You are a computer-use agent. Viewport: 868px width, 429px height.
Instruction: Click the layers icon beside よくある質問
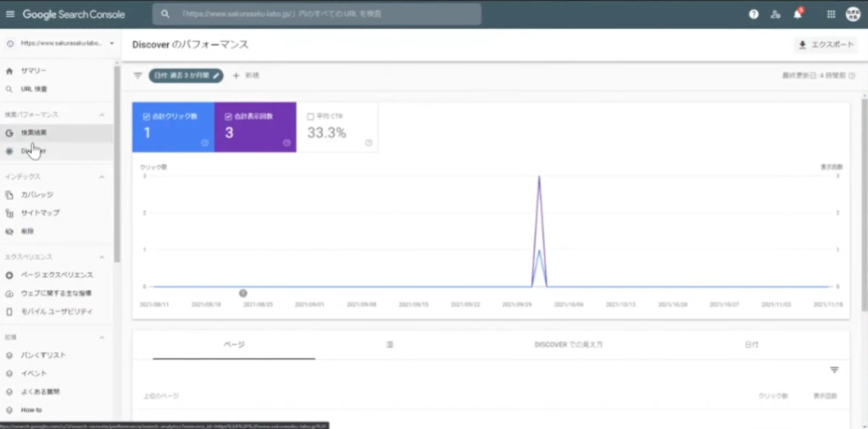[8, 392]
